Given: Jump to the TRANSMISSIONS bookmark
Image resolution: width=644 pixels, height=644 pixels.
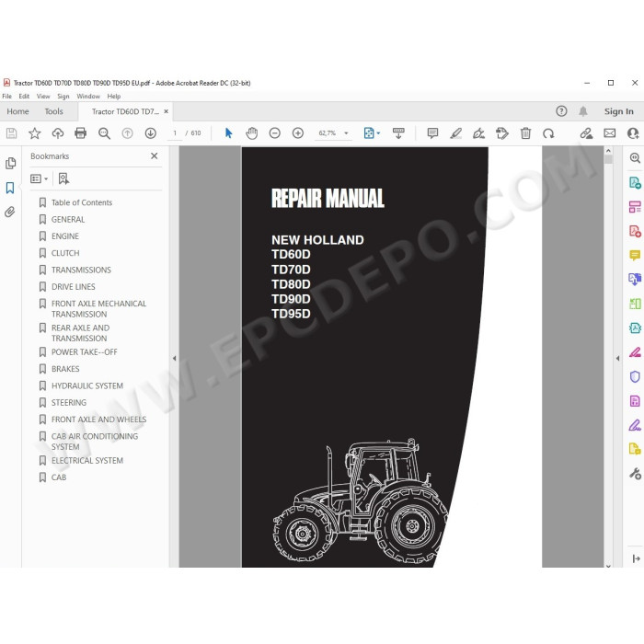Looking at the screenshot, I should (81, 270).
